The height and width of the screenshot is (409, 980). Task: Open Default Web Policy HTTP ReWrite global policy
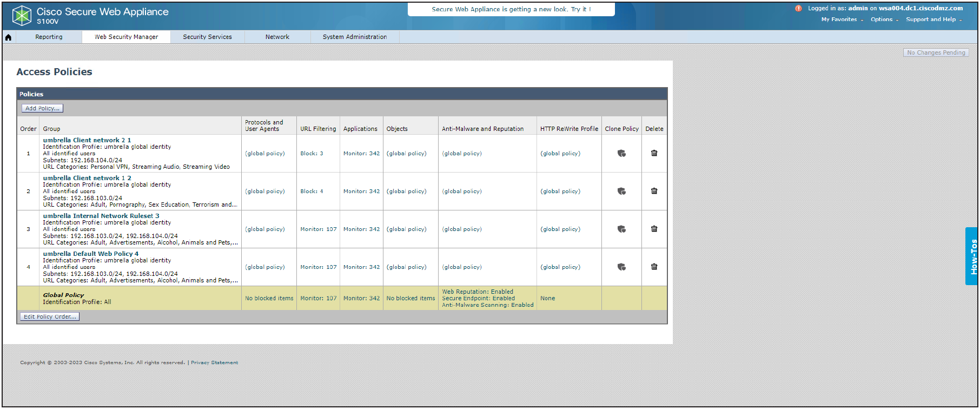(x=560, y=267)
